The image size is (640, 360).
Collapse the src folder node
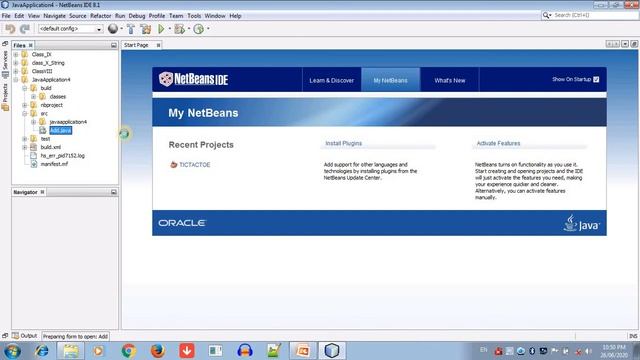25,113
